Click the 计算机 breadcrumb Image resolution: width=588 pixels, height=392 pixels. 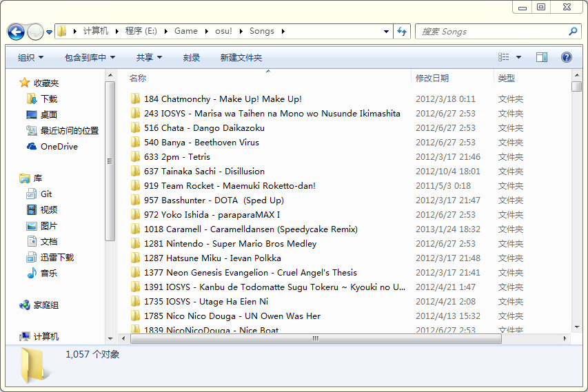pos(96,31)
